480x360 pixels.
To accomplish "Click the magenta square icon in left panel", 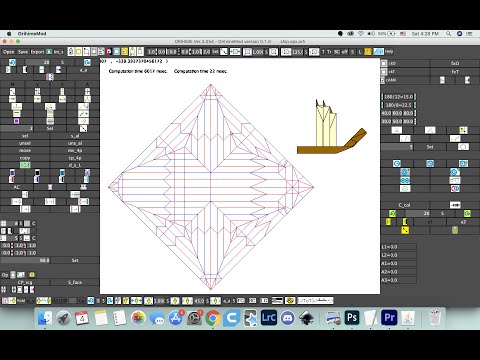I will (17, 121).
